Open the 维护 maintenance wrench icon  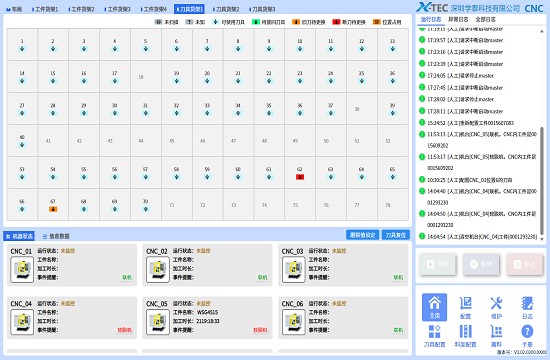(496, 307)
